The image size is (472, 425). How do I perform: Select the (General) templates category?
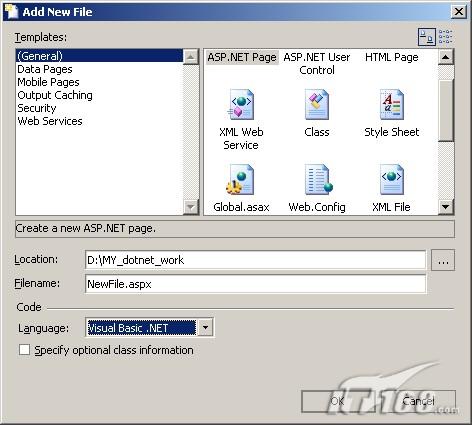(99, 56)
